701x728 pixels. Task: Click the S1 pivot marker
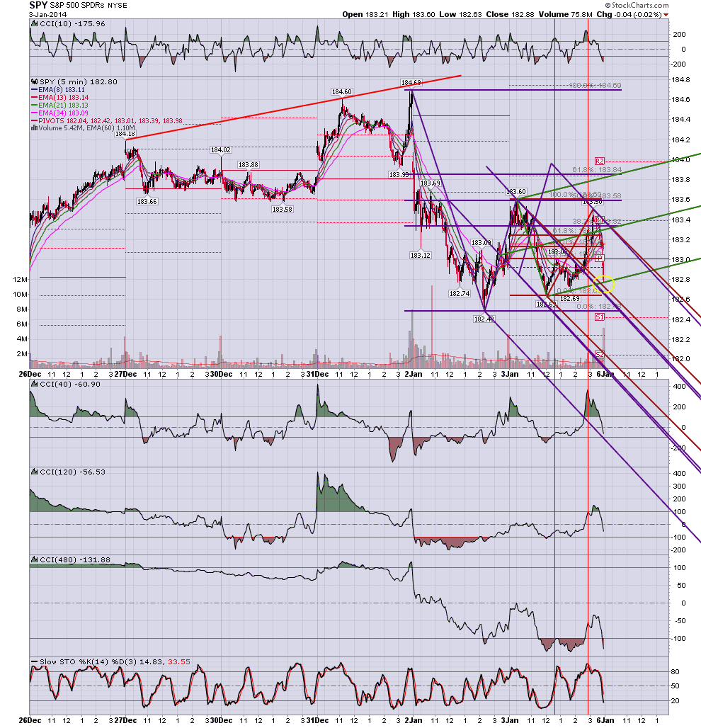599,317
